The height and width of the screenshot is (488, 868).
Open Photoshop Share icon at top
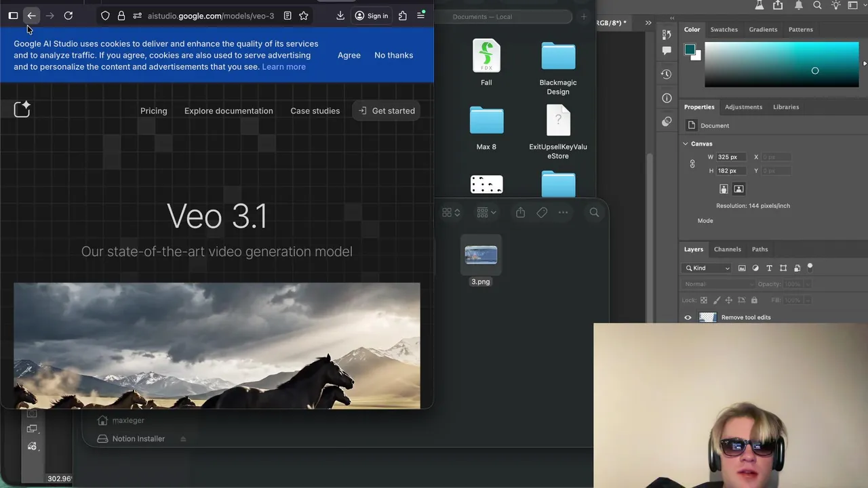(x=778, y=5)
